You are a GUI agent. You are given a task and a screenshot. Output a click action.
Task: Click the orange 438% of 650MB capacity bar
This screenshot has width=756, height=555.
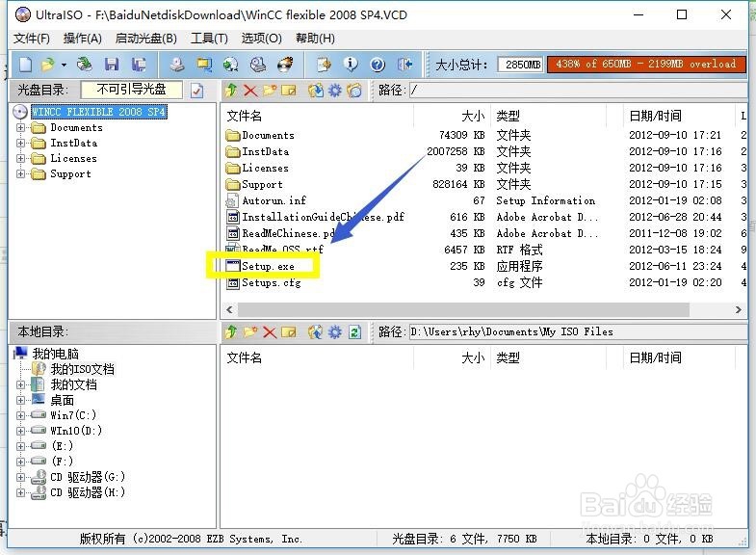click(646, 65)
